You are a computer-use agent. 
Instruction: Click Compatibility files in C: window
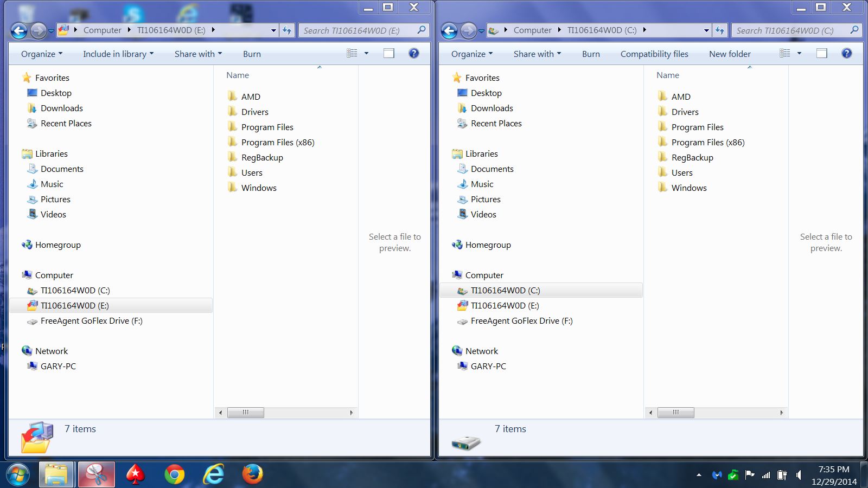(x=654, y=54)
